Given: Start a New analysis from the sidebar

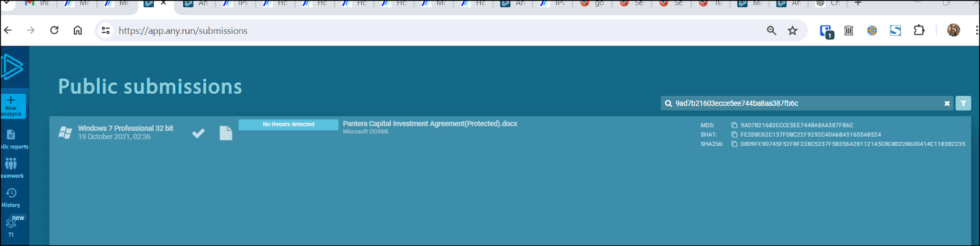Looking at the screenshot, I should point(13,106).
